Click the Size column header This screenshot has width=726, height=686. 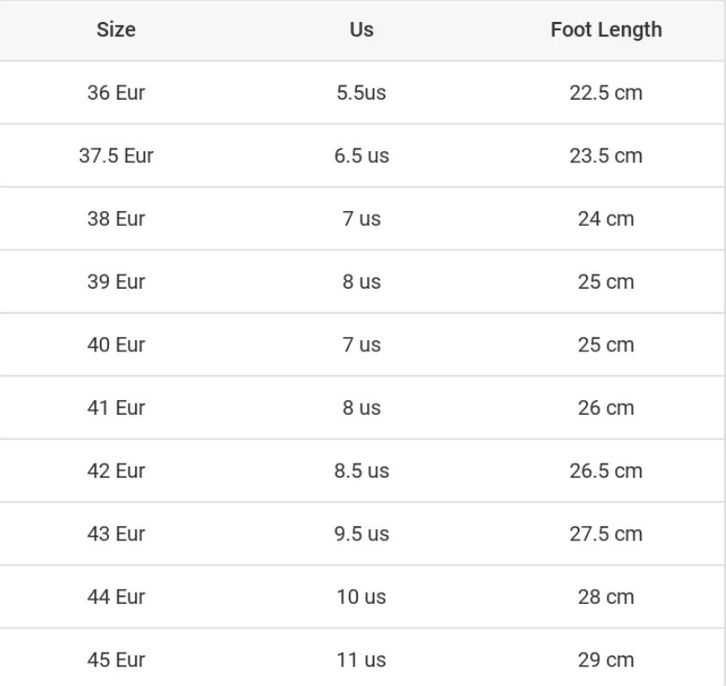(x=116, y=30)
